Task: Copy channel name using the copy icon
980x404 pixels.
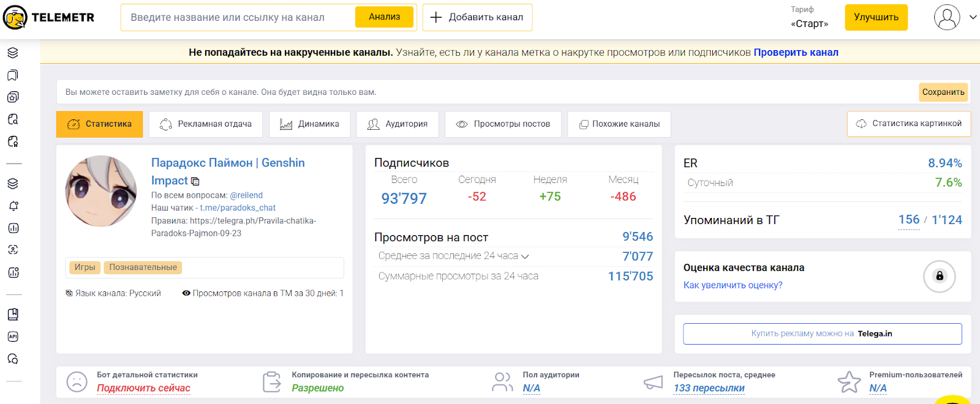Action: (195, 181)
